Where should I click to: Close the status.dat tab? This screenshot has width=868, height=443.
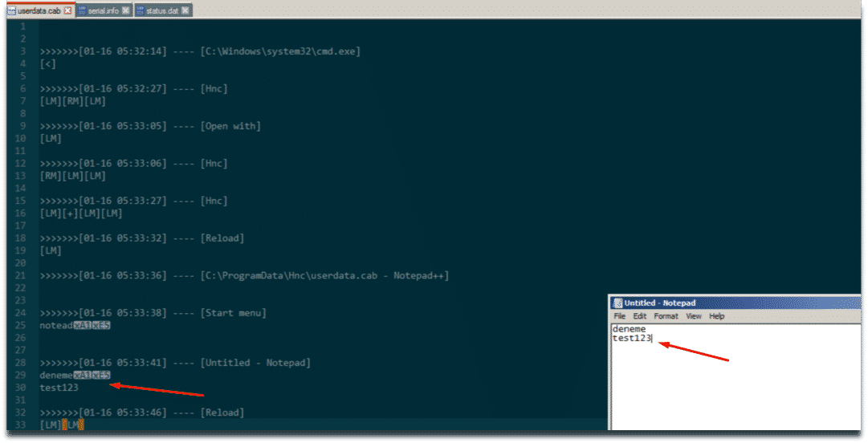point(186,10)
